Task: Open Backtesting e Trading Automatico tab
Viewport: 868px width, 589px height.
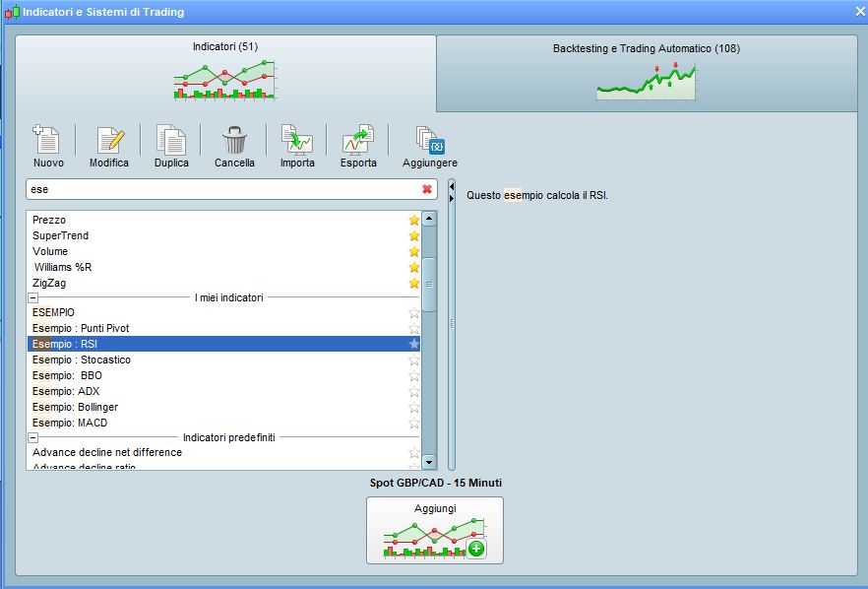Action: click(x=647, y=74)
